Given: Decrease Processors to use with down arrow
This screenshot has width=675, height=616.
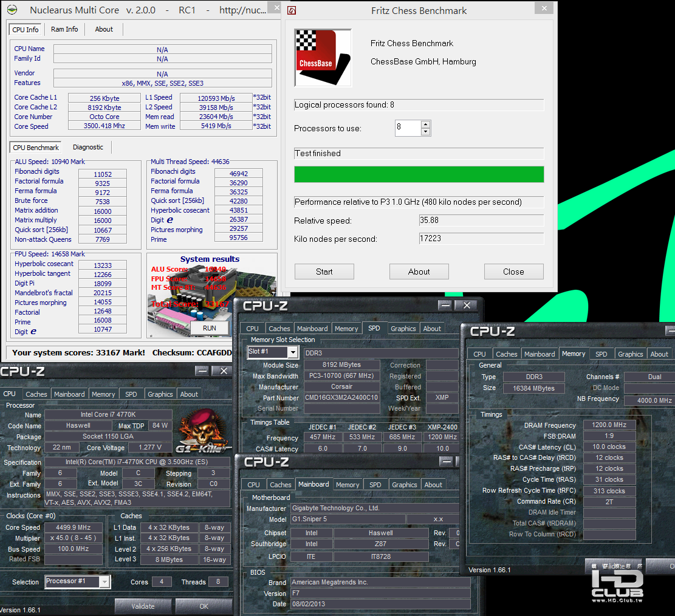Looking at the screenshot, I should pos(426,132).
